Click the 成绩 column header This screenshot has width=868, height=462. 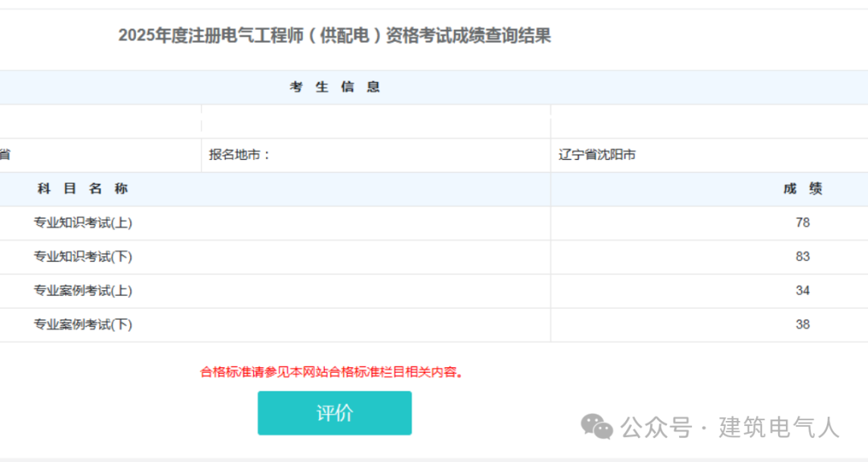803,189
